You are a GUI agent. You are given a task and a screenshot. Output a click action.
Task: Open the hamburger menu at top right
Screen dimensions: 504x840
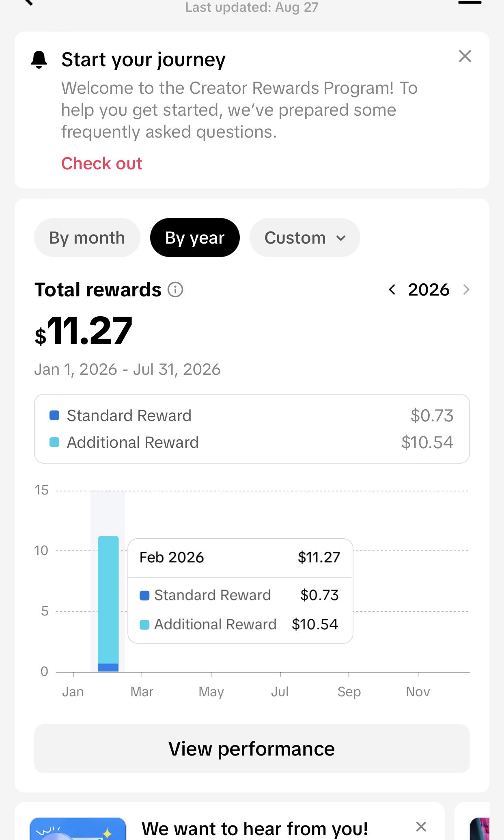(x=470, y=2)
